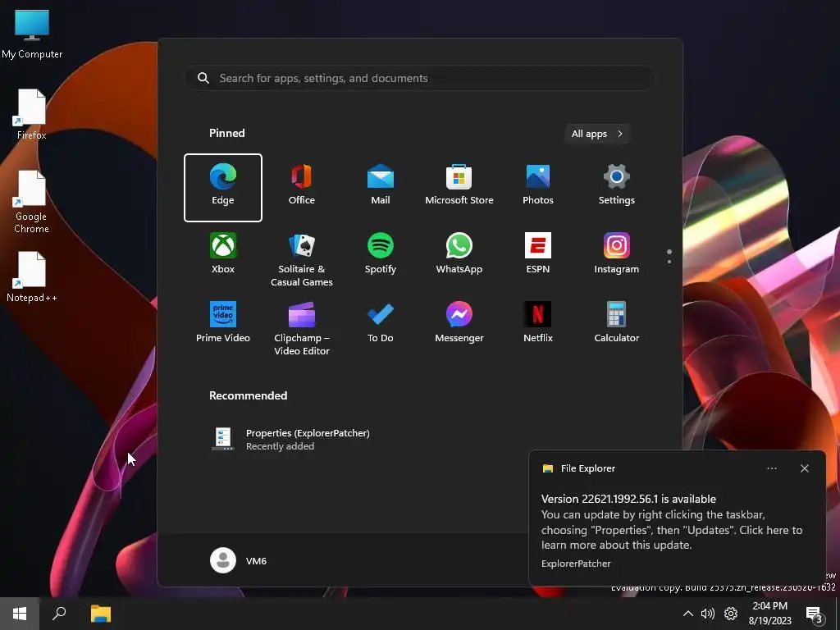The image size is (840, 630).
Task: Click the ExplorerPatcher update notification message
Action: (x=672, y=523)
